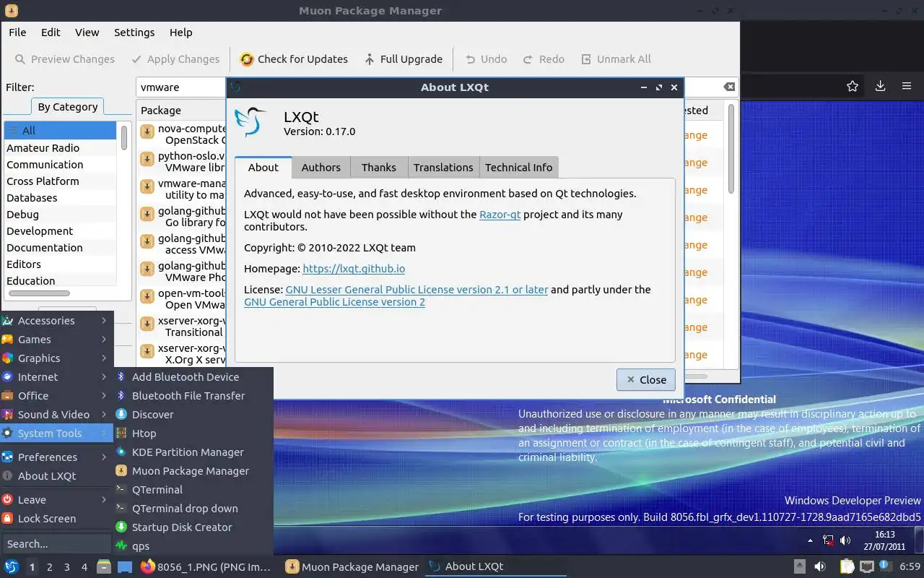Click the package icon beside python-oslo.v entry
Screen dimensions: 924x578
click(147, 159)
